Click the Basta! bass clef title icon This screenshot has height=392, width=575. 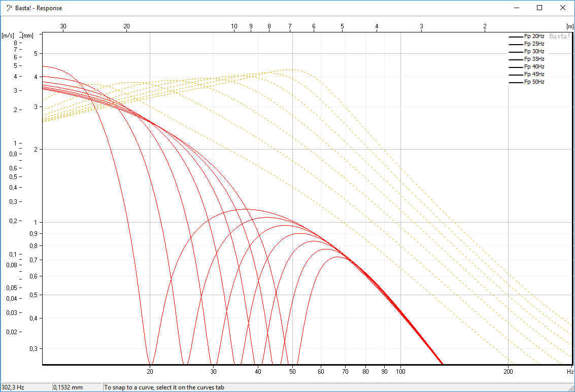[x=9, y=8]
